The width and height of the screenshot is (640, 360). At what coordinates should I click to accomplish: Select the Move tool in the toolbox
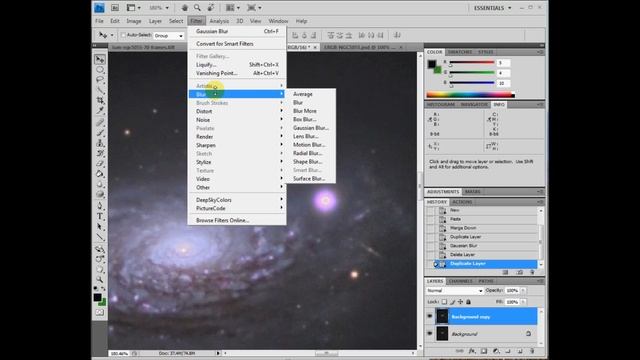coord(100,60)
